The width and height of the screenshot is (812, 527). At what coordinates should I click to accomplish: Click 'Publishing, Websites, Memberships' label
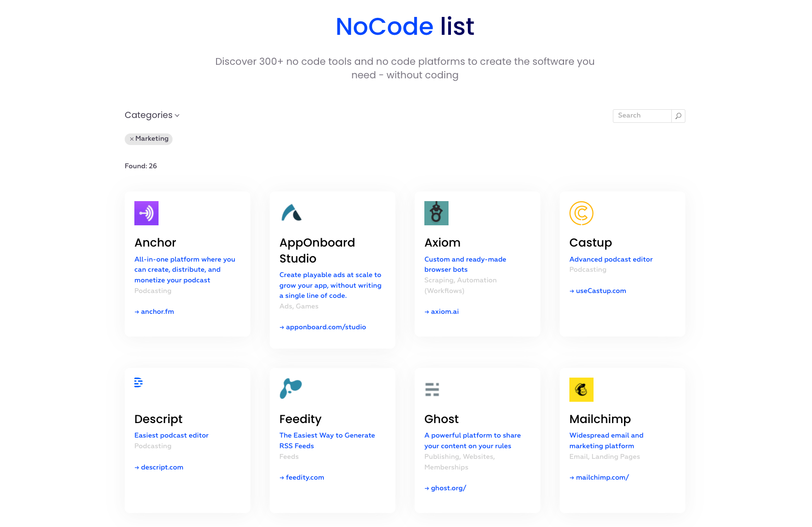click(460, 462)
